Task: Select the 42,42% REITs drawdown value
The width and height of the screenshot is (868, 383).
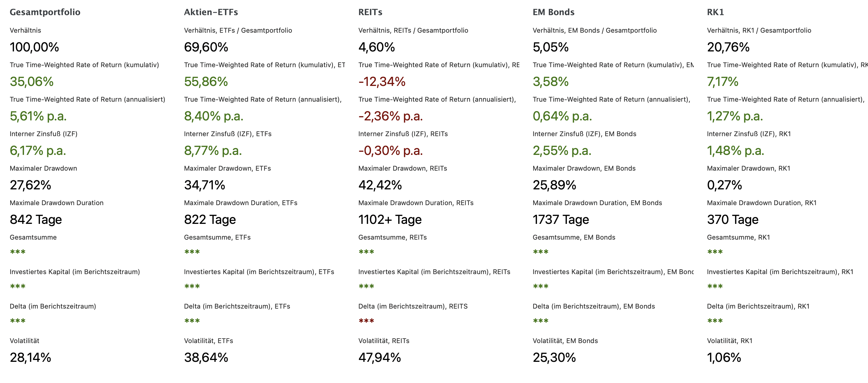Action: 380,185
